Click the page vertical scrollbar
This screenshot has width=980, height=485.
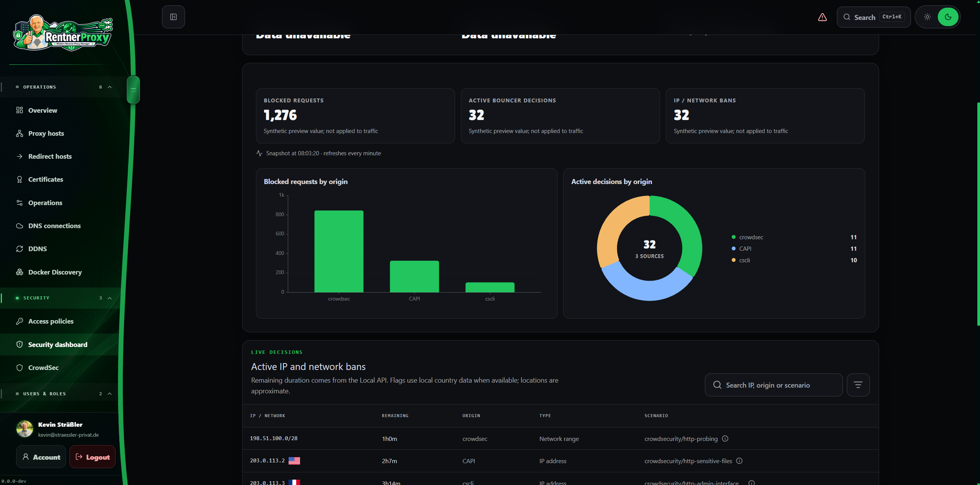[x=978, y=215]
